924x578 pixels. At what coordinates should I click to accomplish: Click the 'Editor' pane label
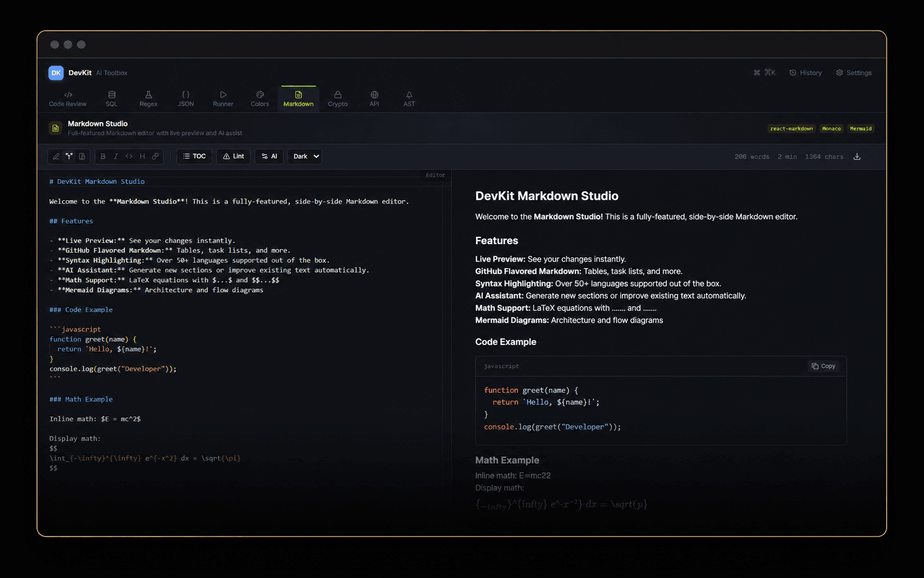click(x=435, y=175)
